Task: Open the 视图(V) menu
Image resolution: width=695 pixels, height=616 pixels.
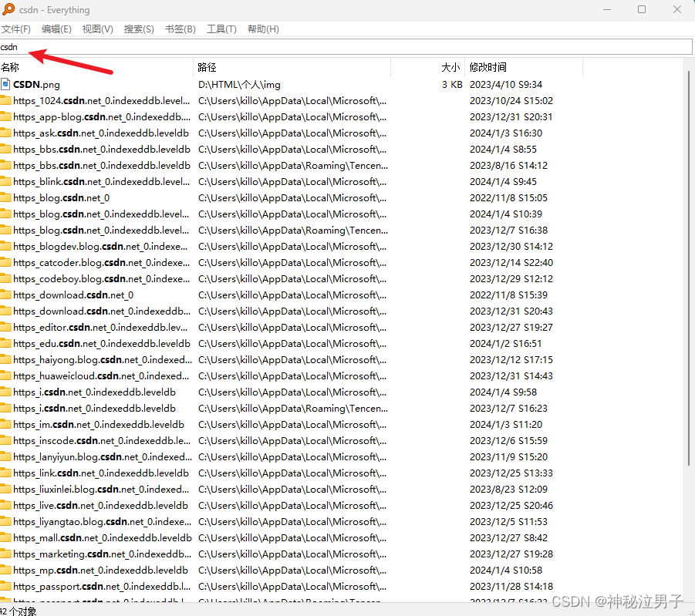Action: click(97, 29)
